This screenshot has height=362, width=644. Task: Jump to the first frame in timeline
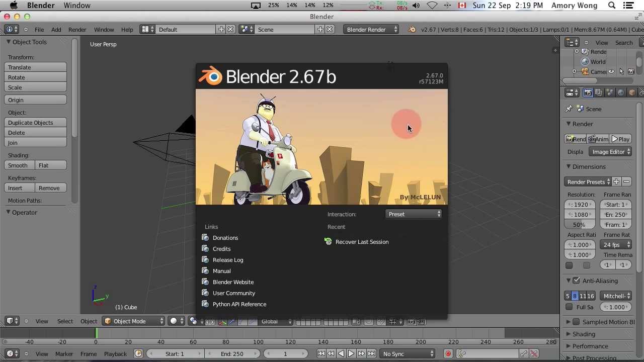coord(321,354)
